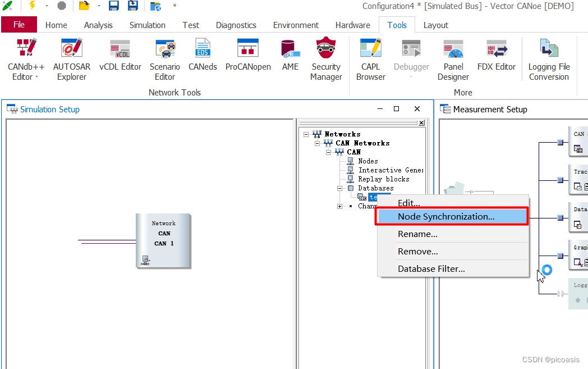Open the Security Manager
This screenshot has height=369, width=588.
coord(326,60)
